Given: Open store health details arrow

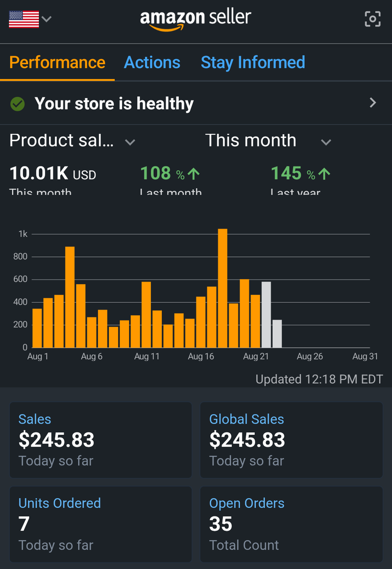Looking at the screenshot, I should (373, 103).
